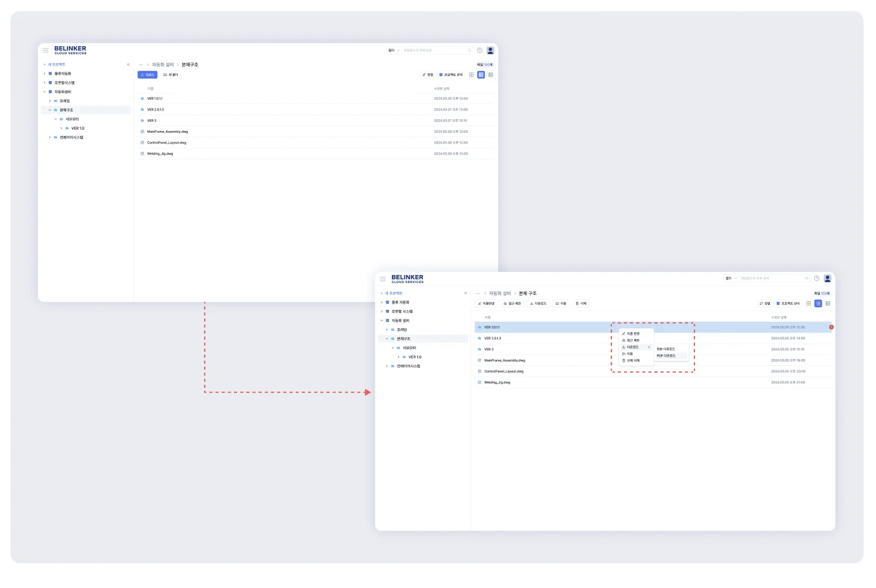Expand the 프레임 folder in back window tree
The height and width of the screenshot is (588, 876).
pyautogui.click(x=50, y=101)
